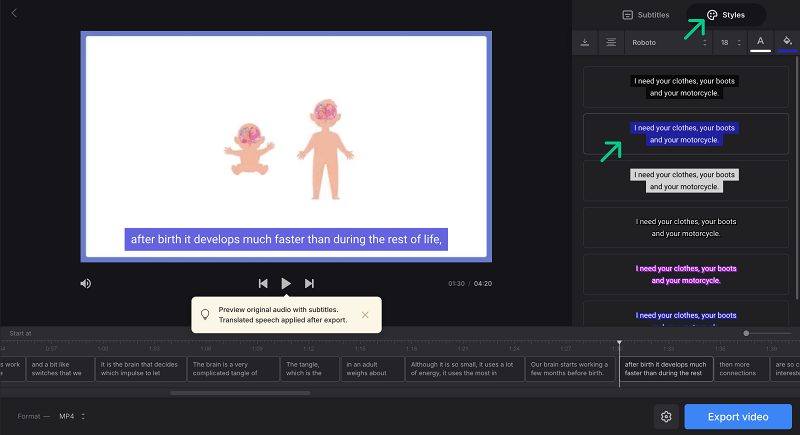Adjust the timeline zoom slider

coord(746,334)
